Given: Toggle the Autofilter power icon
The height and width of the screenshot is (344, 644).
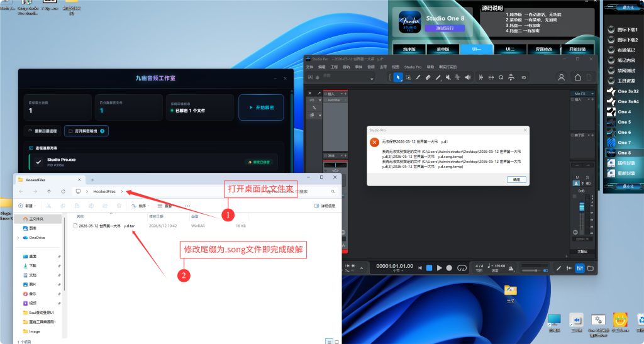Looking at the screenshot, I should pos(326,100).
